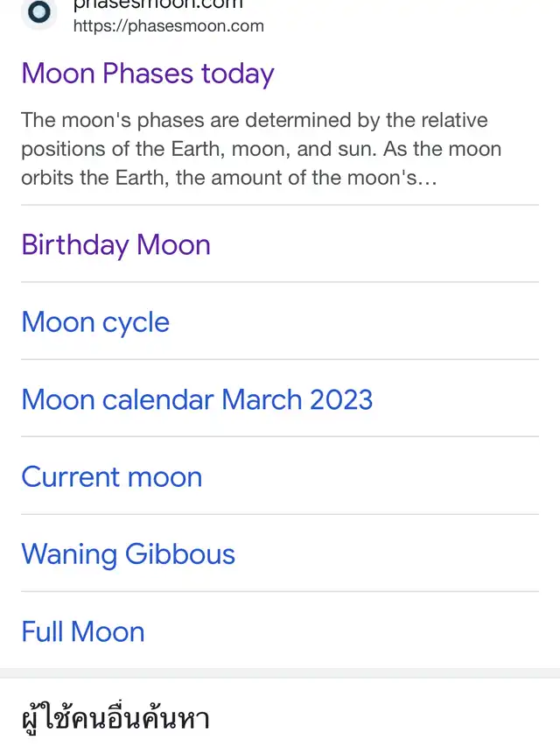
Task: Click the partially visible phasesmoon.com site name
Action: click(x=158, y=4)
